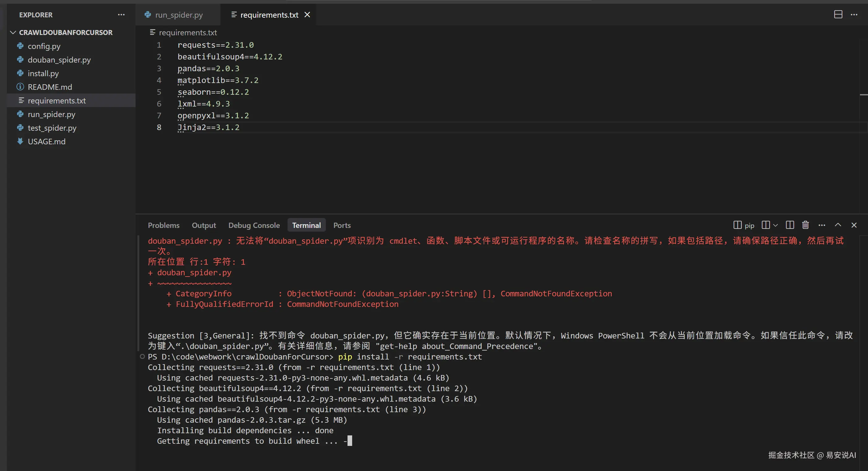Open README.md from the file list
The height and width of the screenshot is (471, 868).
click(x=50, y=87)
